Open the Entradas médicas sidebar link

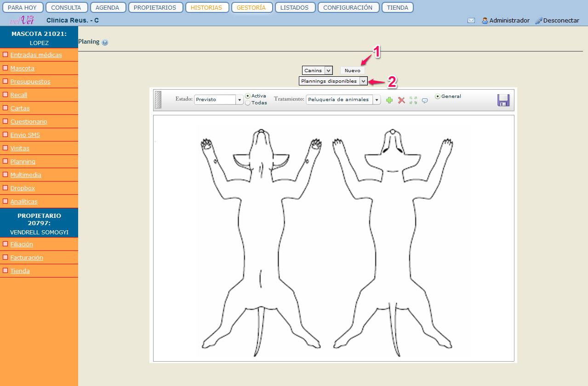(36, 55)
